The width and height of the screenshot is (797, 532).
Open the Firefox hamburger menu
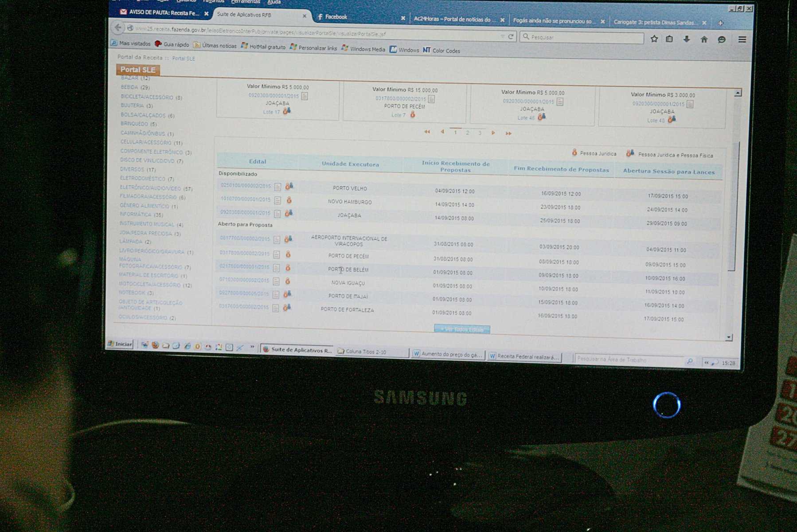coord(742,40)
